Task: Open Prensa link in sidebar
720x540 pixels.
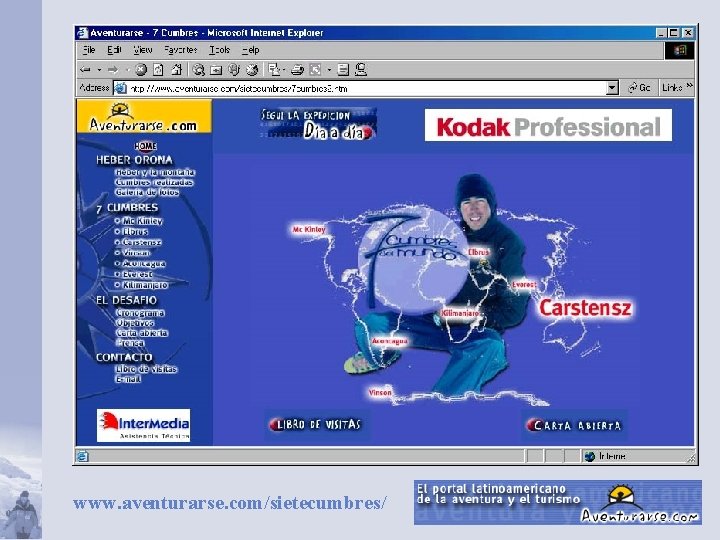Action: point(130,343)
